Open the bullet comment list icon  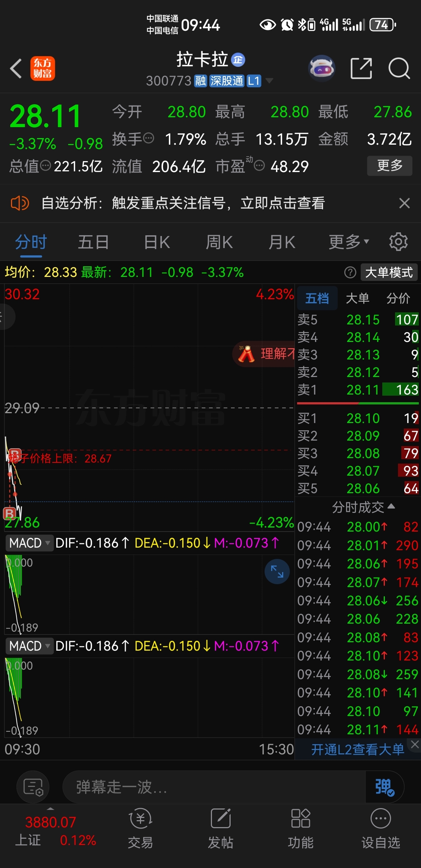coord(33,787)
